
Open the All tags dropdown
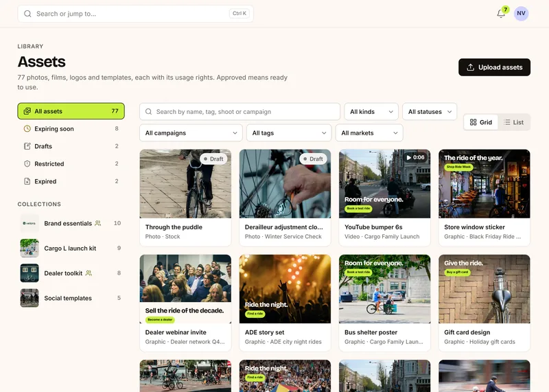pyautogui.click(x=289, y=132)
